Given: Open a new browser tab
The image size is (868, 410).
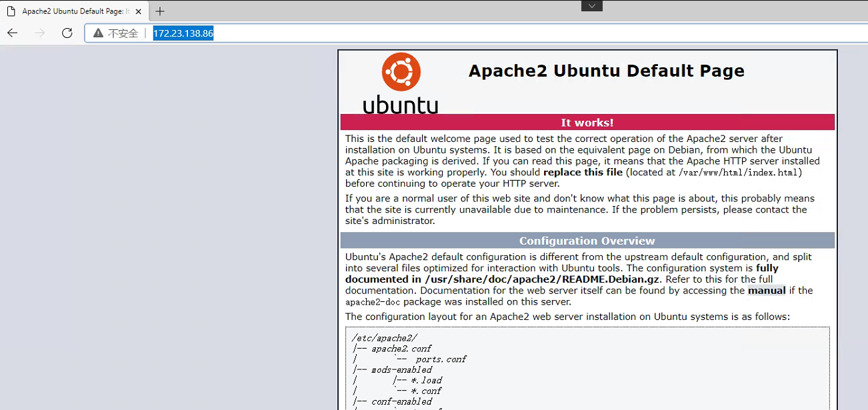Looking at the screenshot, I should [159, 11].
